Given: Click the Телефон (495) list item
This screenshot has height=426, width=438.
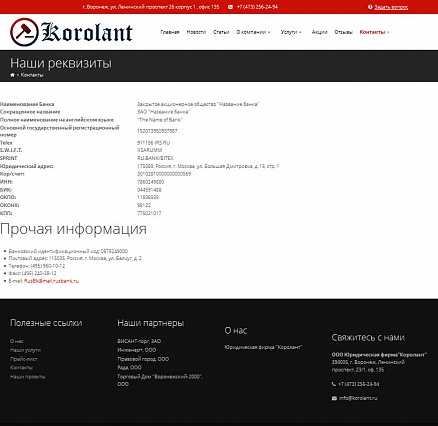Looking at the screenshot, I should click(x=37, y=266).
